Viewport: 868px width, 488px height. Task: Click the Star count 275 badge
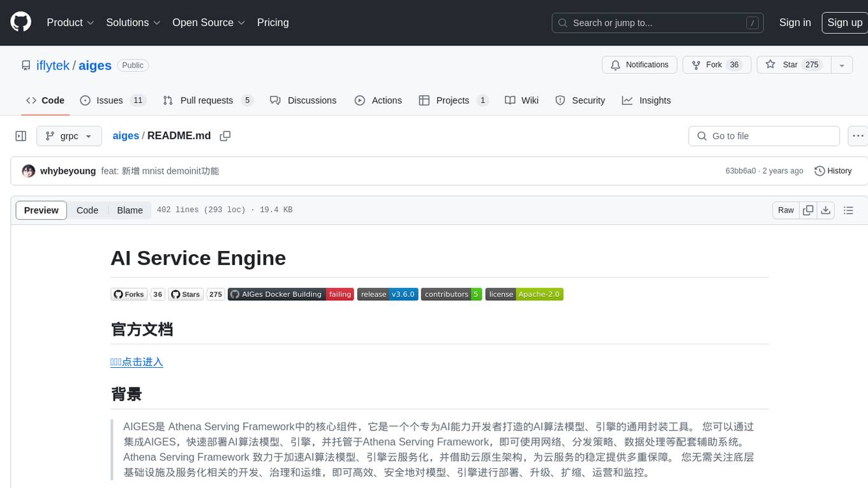(812, 65)
